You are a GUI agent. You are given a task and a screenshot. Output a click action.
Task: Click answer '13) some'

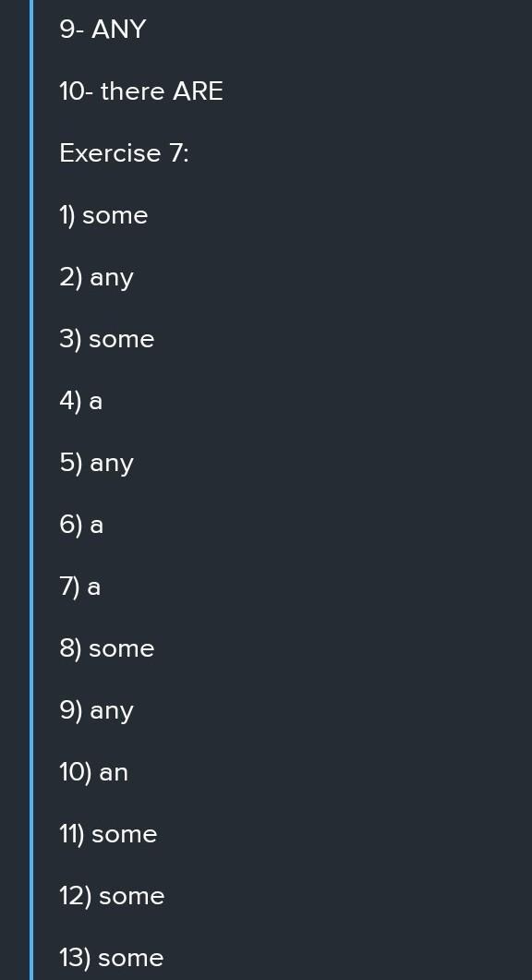tap(111, 958)
